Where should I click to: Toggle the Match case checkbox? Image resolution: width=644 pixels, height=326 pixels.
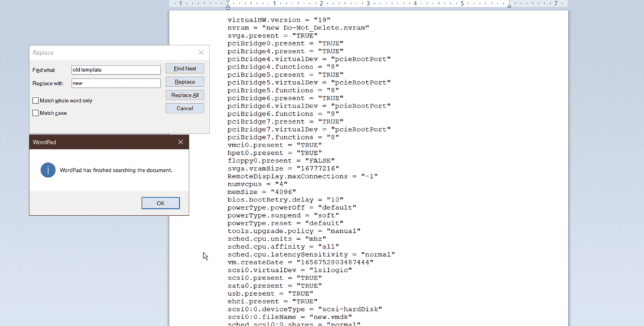pos(36,113)
